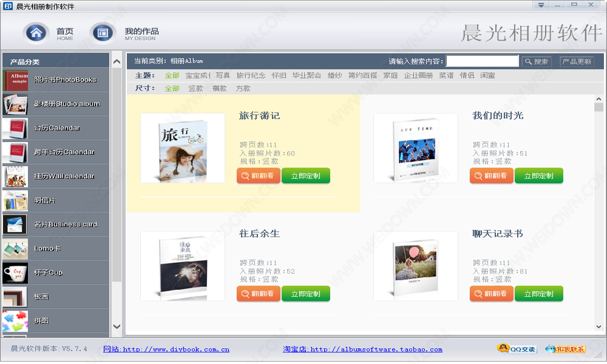Viewport: 607px width, 364px height.
Task: Filter theme by 旅行纪念
Action: (x=251, y=76)
